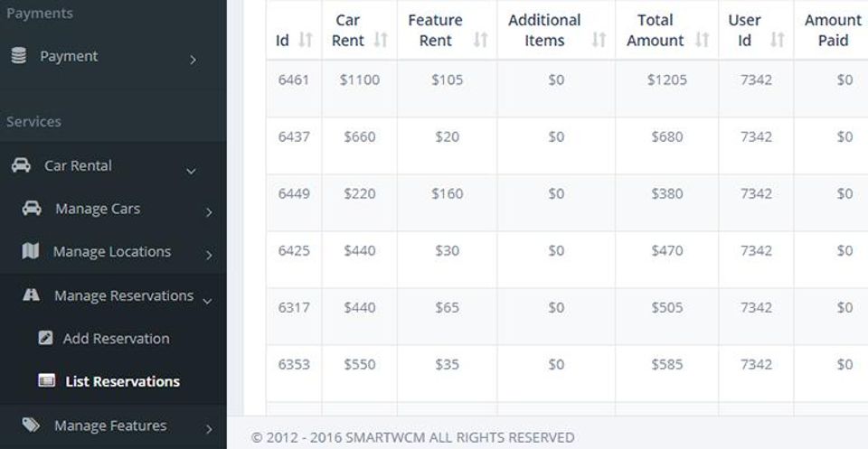
Task: Select List Reservations in the sidebar
Action: pyautogui.click(x=122, y=381)
